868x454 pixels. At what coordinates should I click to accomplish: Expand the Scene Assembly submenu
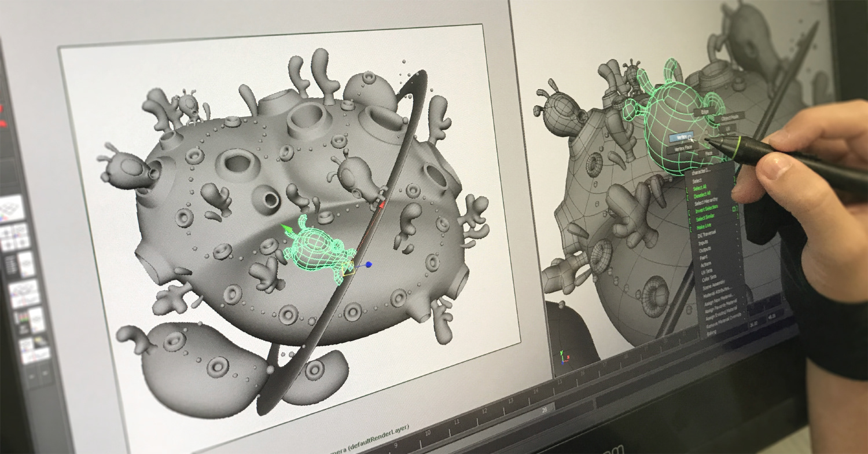pyautogui.click(x=713, y=285)
